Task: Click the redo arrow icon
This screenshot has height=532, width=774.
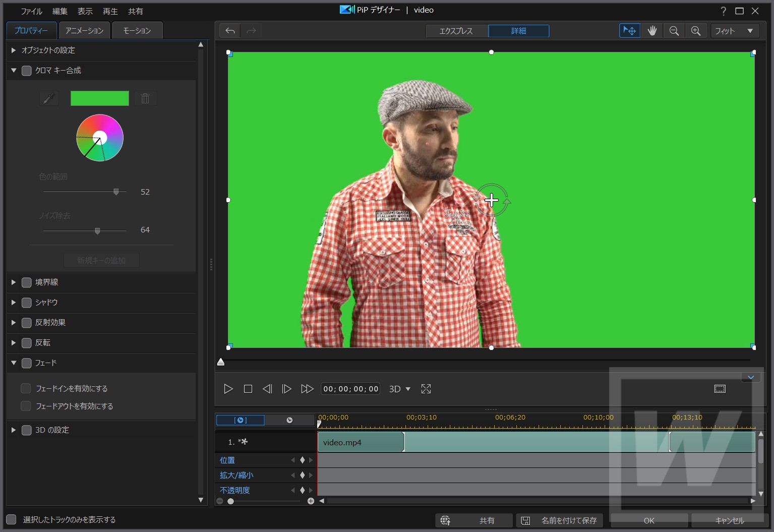Action: [251, 31]
